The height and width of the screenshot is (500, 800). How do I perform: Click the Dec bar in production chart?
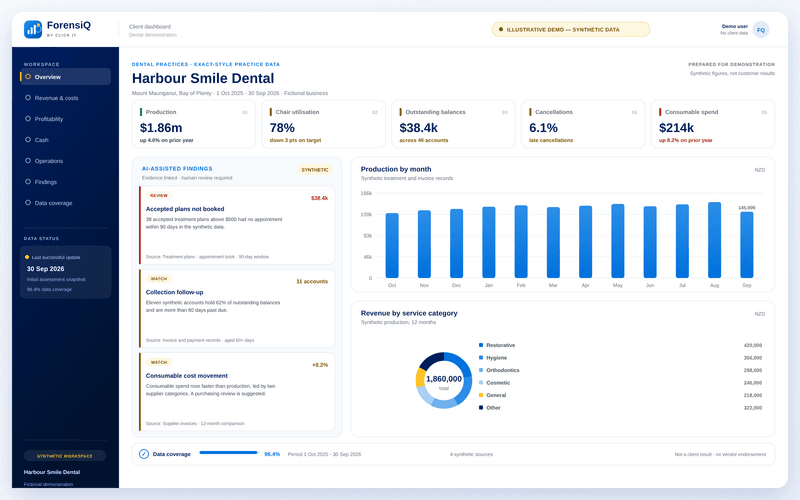pyautogui.click(x=456, y=243)
